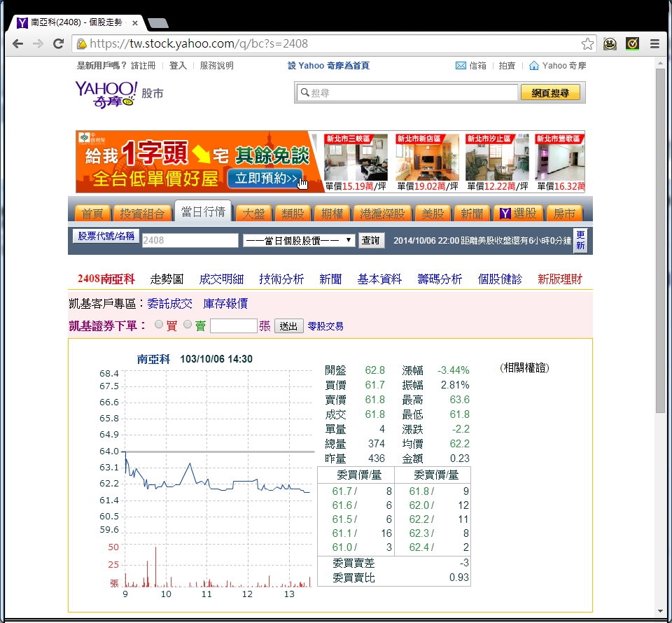
Task: Open the 拍賣 link
Action: [507, 66]
